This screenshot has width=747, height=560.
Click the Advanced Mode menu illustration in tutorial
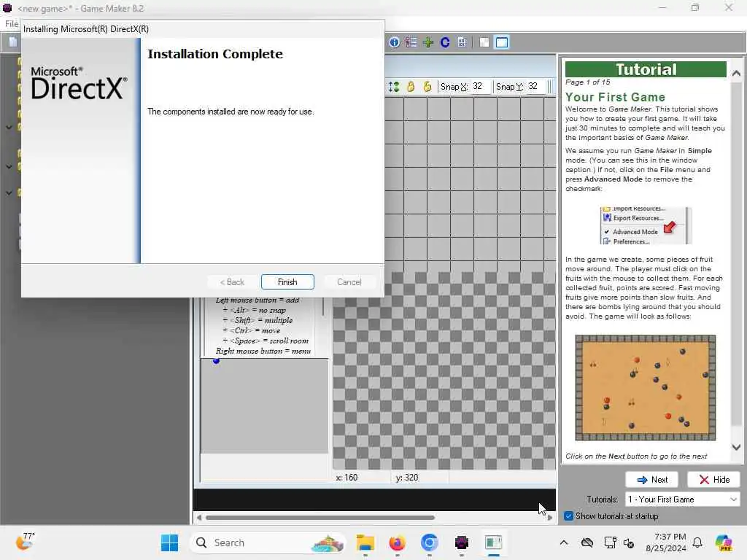click(x=646, y=226)
